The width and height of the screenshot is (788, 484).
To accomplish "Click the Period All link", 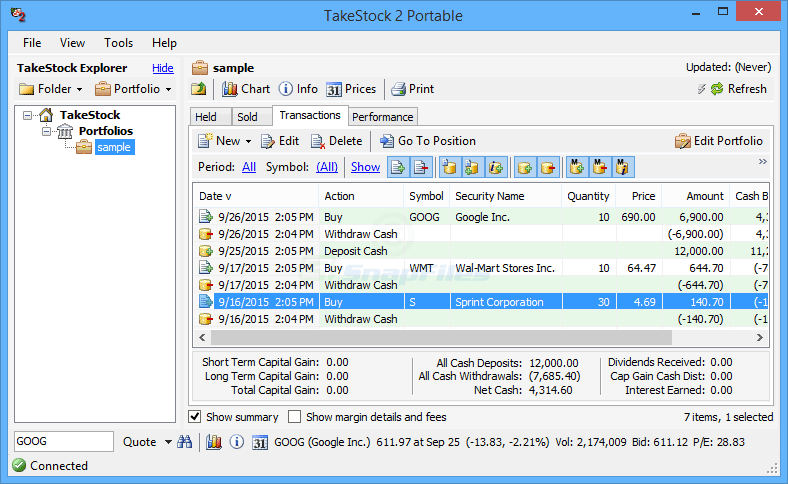I will coord(249,167).
